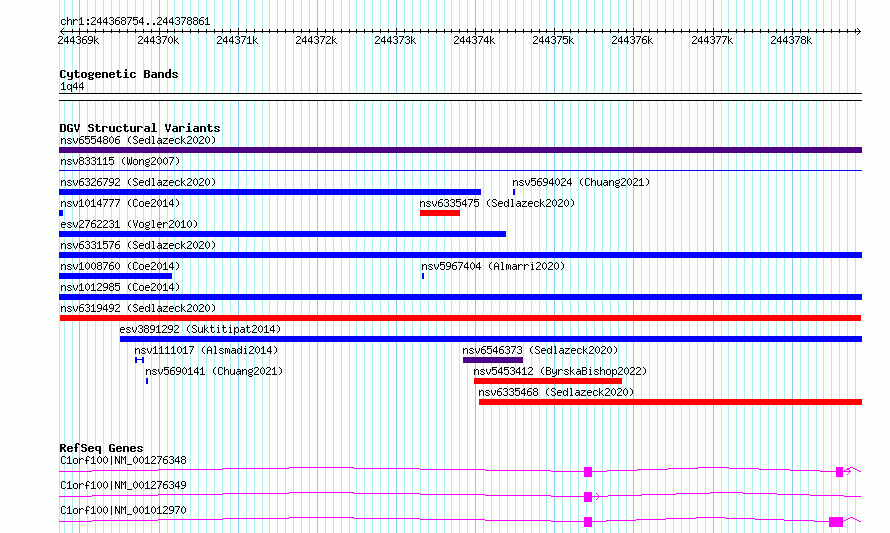Select the purple nsv6554806 variant bar

(x=460, y=150)
